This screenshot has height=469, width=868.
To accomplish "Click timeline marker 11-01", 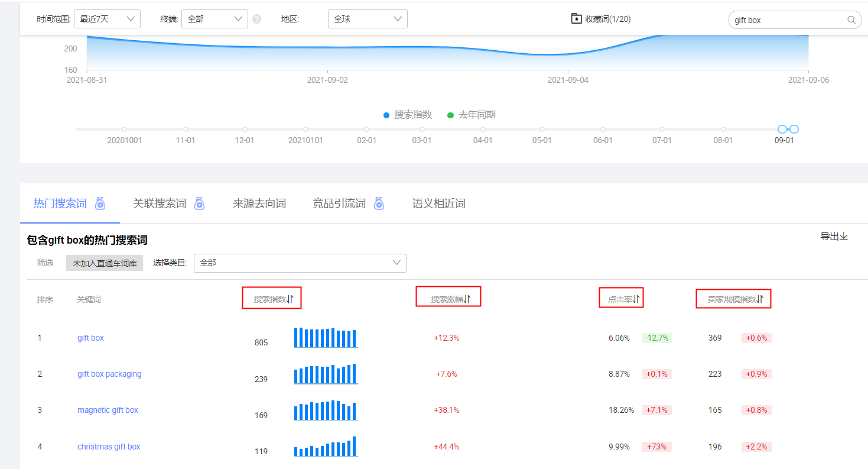I will click(186, 129).
